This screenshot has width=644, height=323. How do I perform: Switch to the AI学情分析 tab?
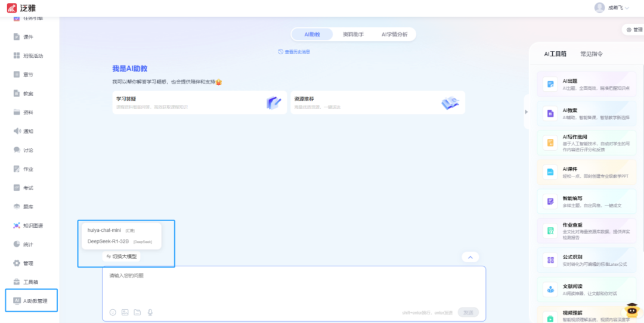(x=394, y=35)
